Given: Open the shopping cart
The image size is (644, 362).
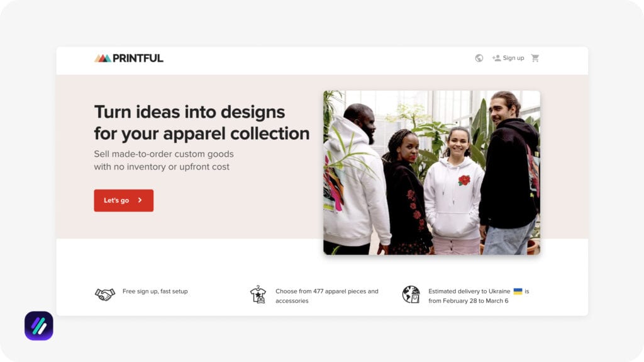Looking at the screenshot, I should [535, 58].
